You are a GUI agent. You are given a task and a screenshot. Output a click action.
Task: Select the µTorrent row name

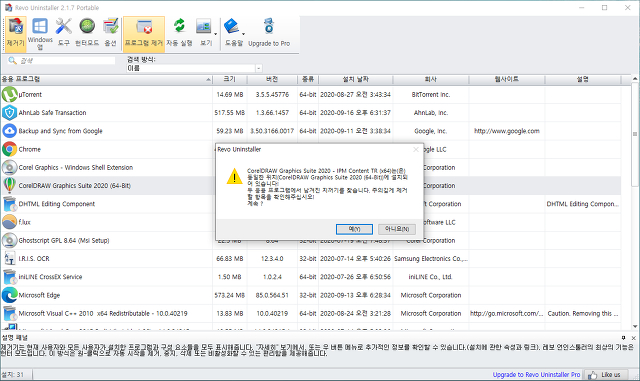pos(30,94)
